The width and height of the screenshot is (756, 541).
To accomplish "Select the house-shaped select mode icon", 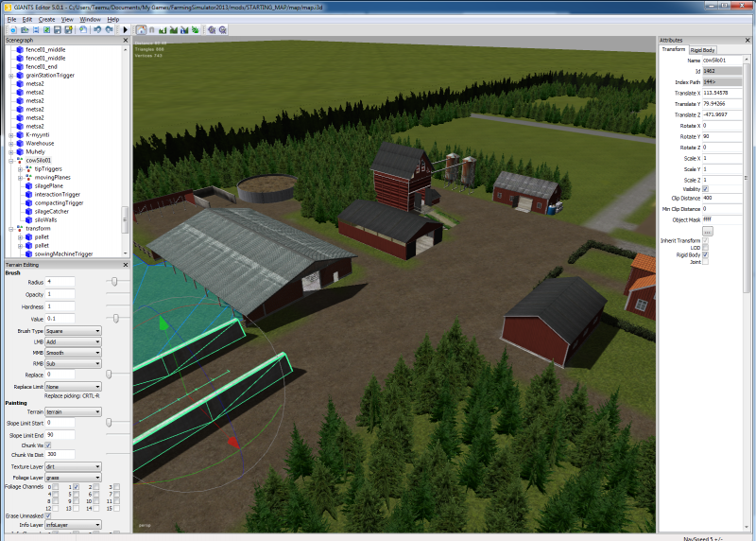I will click(141, 30).
